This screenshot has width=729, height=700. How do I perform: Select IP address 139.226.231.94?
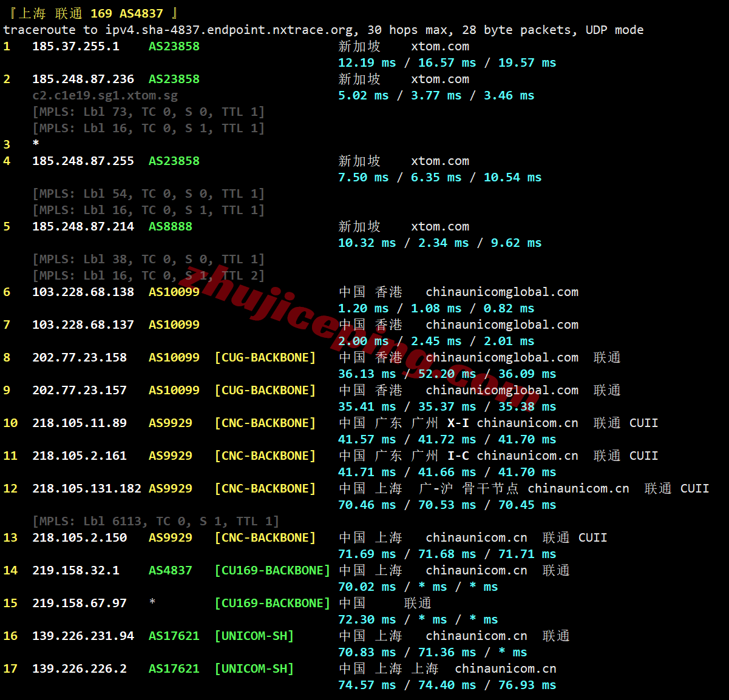click(83, 636)
